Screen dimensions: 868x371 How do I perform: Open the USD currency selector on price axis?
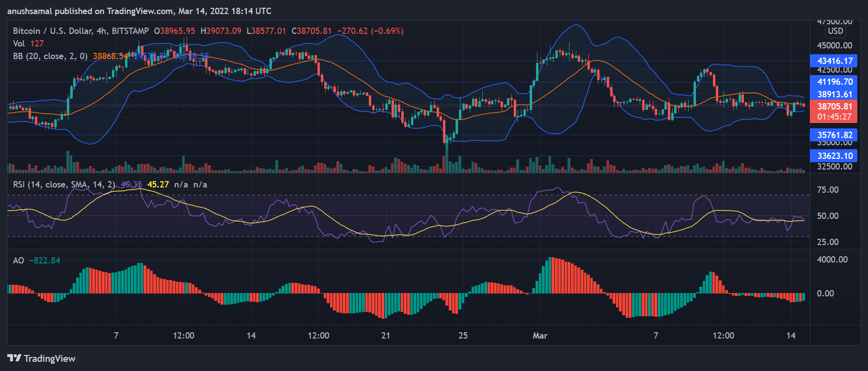click(835, 31)
